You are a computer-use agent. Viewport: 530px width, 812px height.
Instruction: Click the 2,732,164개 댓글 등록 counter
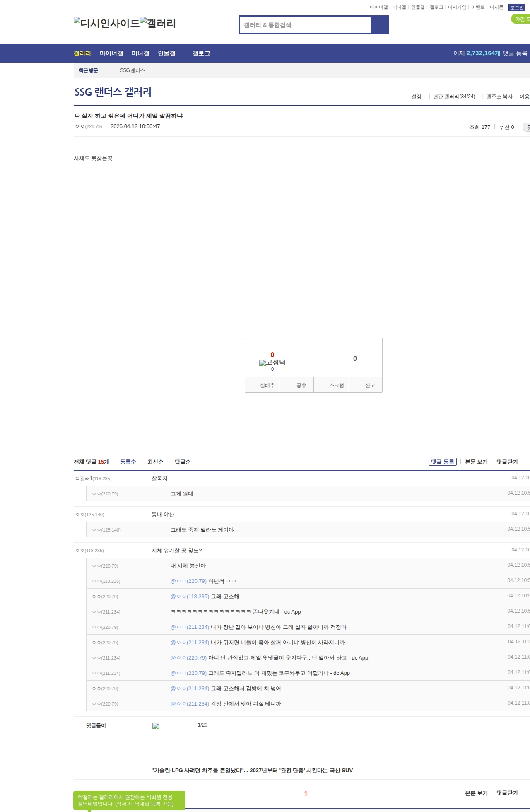point(490,53)
